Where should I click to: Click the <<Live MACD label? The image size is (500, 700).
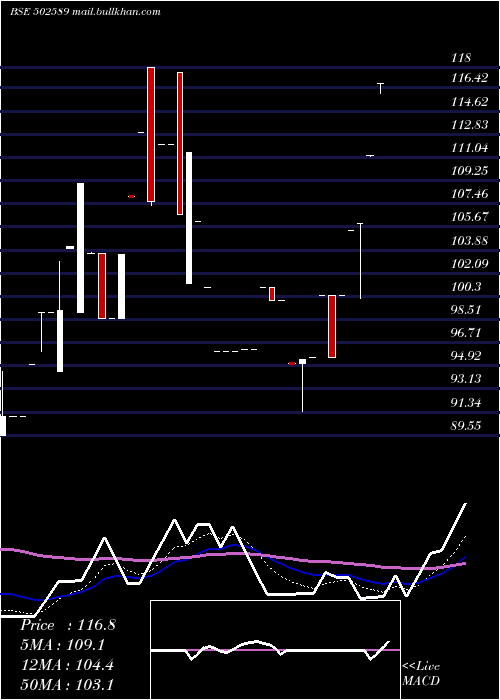(421, 674)
